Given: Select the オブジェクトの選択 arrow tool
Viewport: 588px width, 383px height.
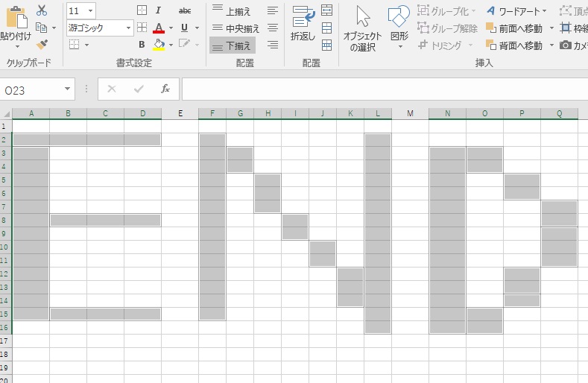Looking at the screenshot, I should coord(363,16).
